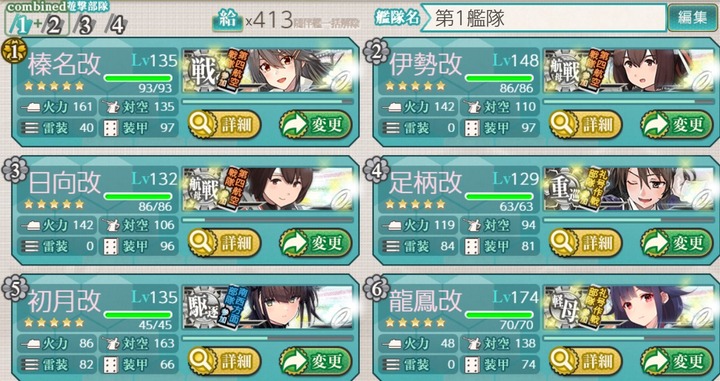
Task: Click 随伴艦一括解除 remove all escorts
Action: pos(326,23)
